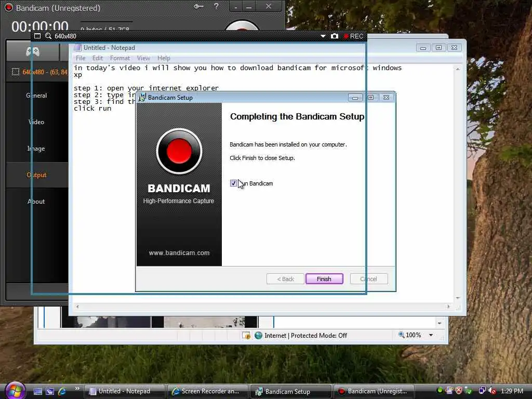Open the Edit menu in Notepad
532x399 pixels.
pyautogui.click(x=97, y=58)
